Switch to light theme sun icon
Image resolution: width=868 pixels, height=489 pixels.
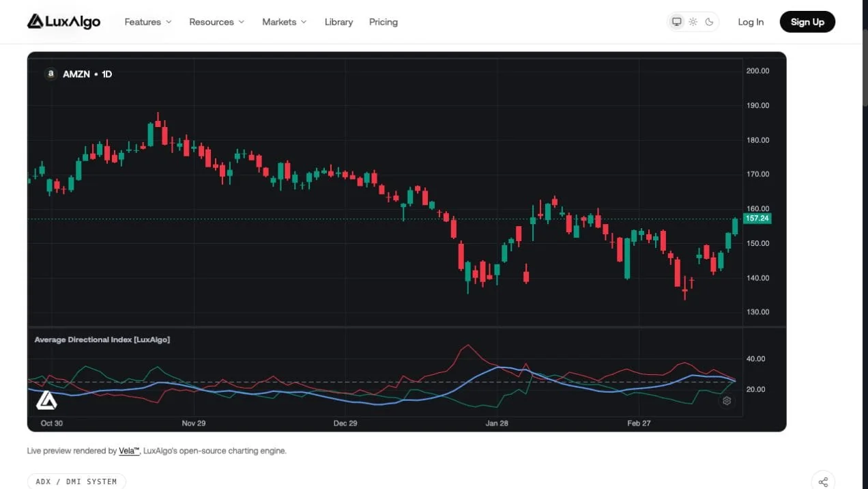pos(693,22)
